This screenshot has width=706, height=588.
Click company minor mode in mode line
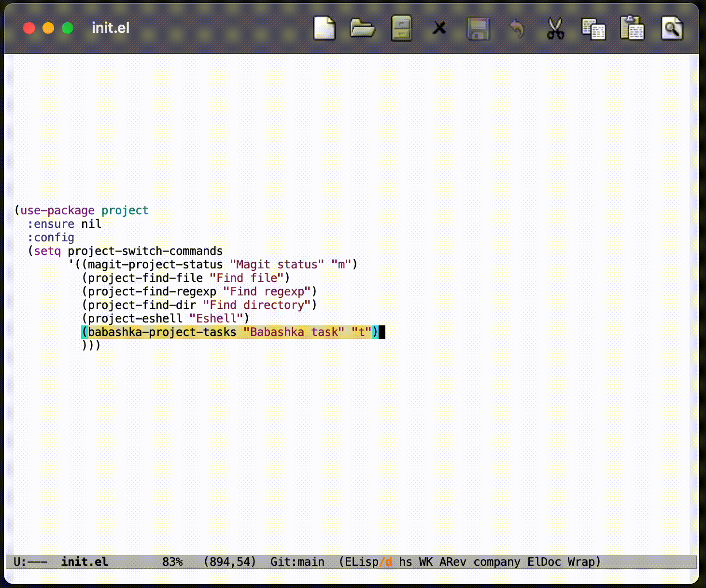(496, 561)
